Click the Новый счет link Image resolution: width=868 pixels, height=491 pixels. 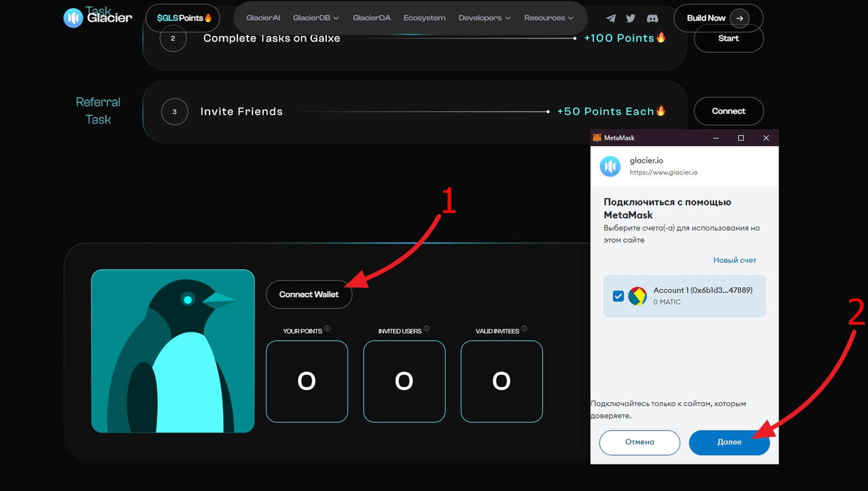734,260
